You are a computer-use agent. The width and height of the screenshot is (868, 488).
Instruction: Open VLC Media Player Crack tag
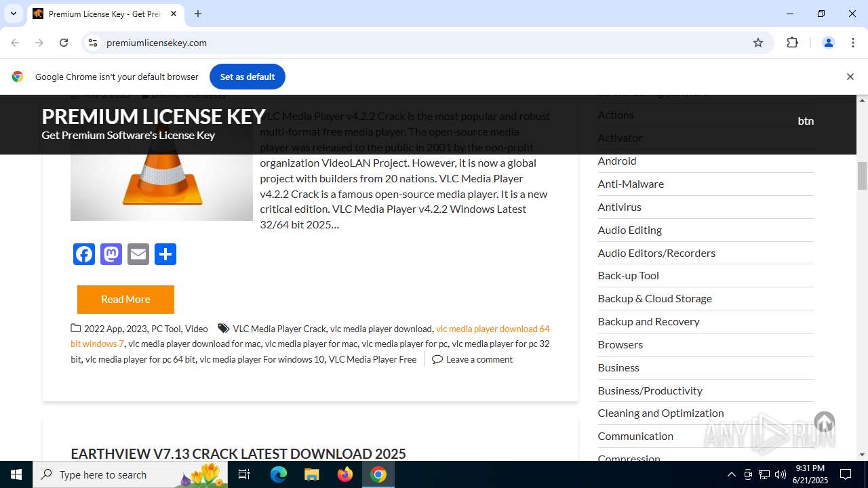click(279, 329)
